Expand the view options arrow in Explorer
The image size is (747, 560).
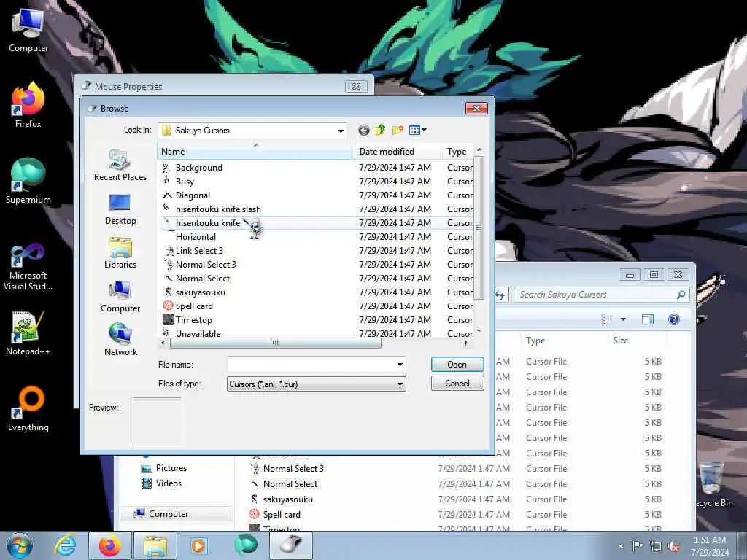(623, 319)
